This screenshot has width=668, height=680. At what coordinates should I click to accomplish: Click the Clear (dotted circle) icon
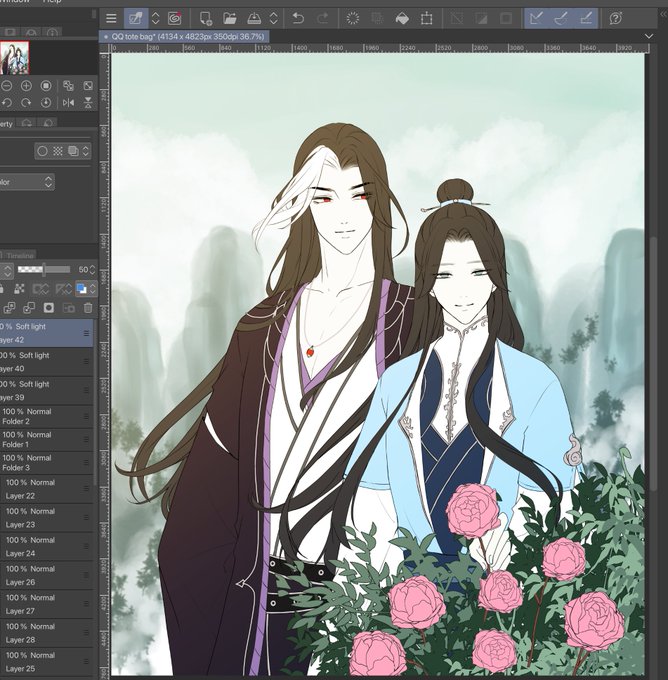[353, 18]
